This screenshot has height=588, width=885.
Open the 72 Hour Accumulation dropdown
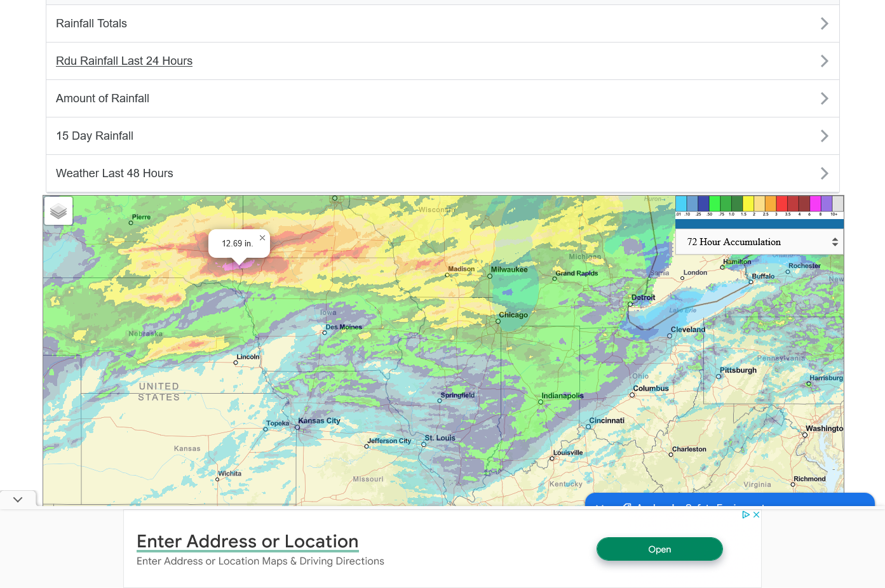759,242
